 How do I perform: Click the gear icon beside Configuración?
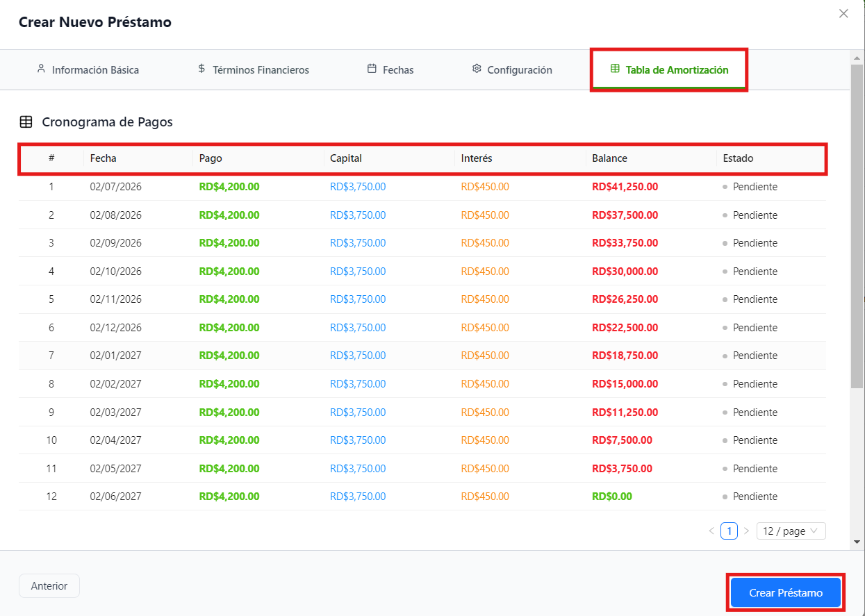pyautogui.click(x=477, y=69)
